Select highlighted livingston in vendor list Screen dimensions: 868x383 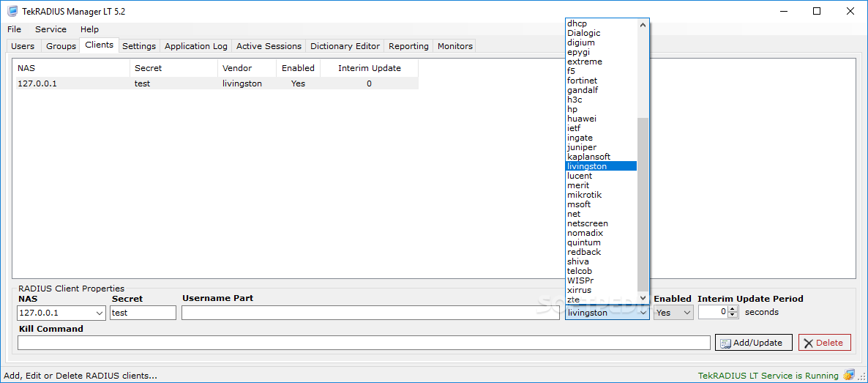coord(601,166)
